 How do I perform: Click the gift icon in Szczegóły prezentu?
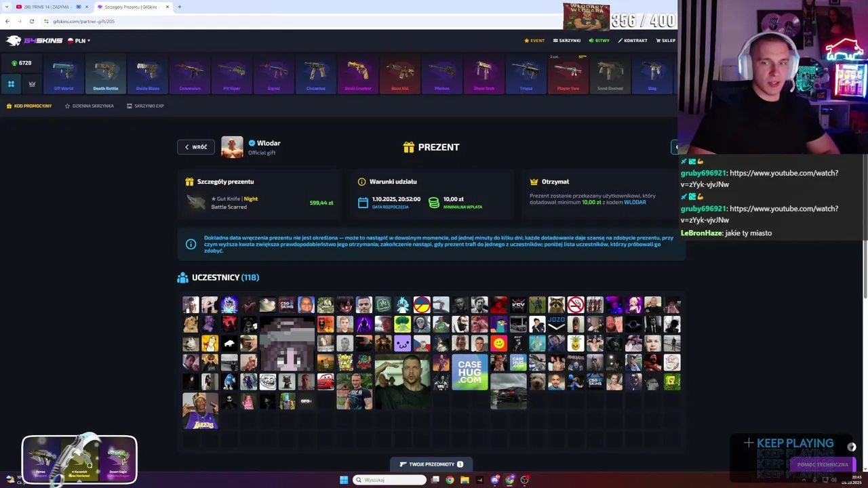[x=190, y=182]
